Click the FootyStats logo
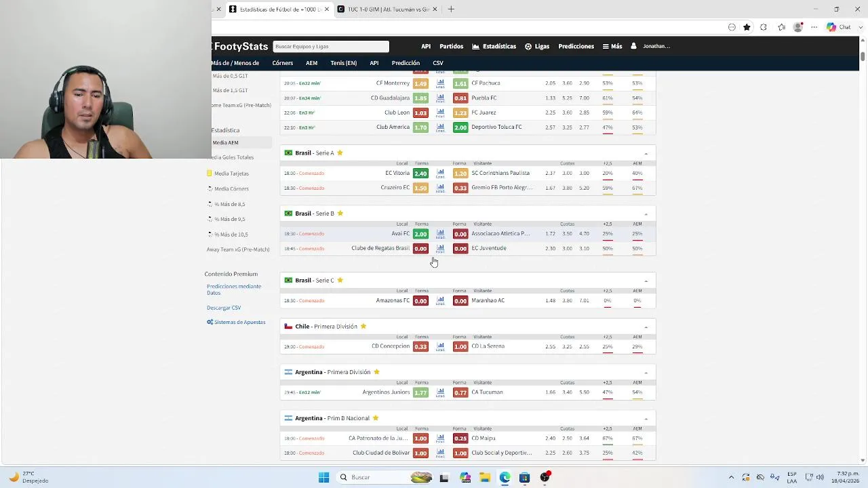The width and height of the screenshot is (868, 488). [241, 46]
